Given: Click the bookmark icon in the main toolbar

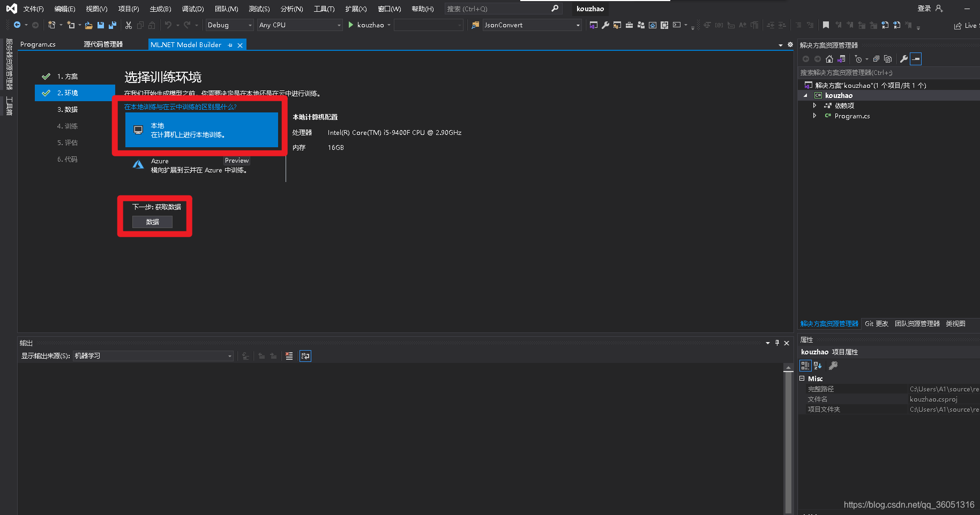Looking at the screenshot, I should coord(826,25).
